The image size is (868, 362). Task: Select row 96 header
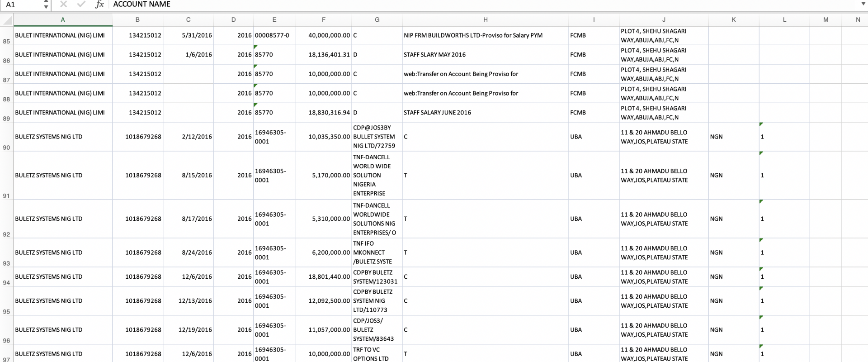7,330
